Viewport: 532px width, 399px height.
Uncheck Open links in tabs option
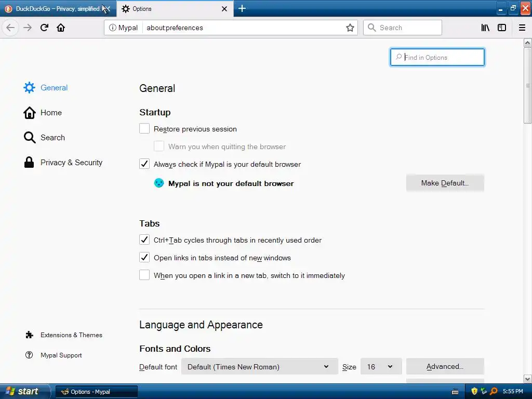[144, 257]
